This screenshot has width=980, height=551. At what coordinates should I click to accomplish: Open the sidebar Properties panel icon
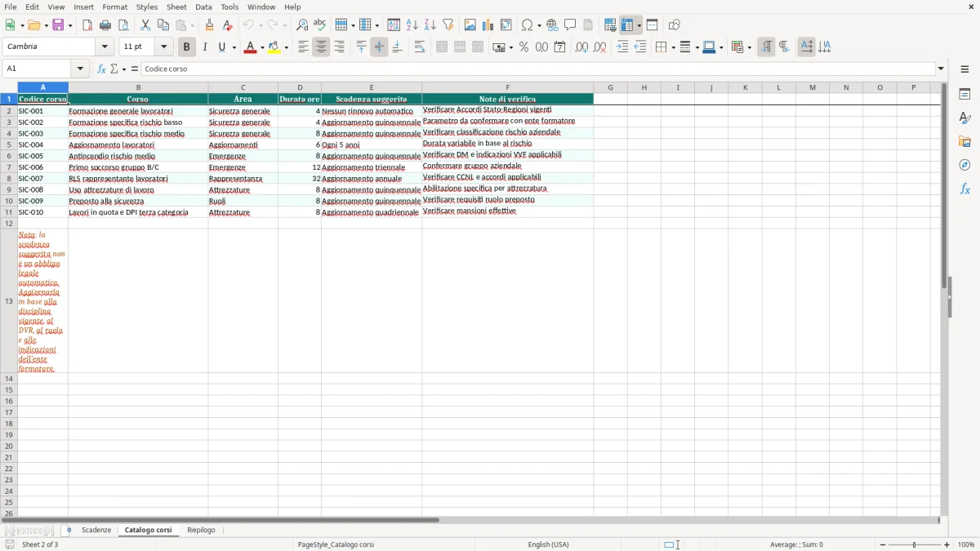click(964, 94)
